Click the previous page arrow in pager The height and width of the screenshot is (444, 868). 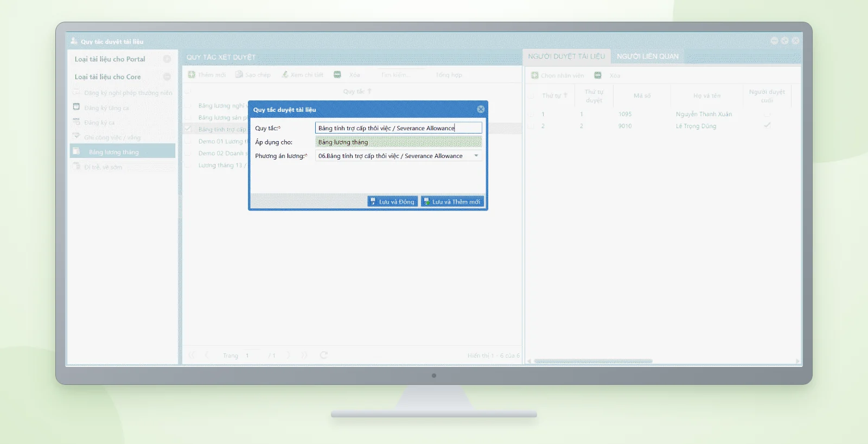pyautogui.click(x=208, y=355)
